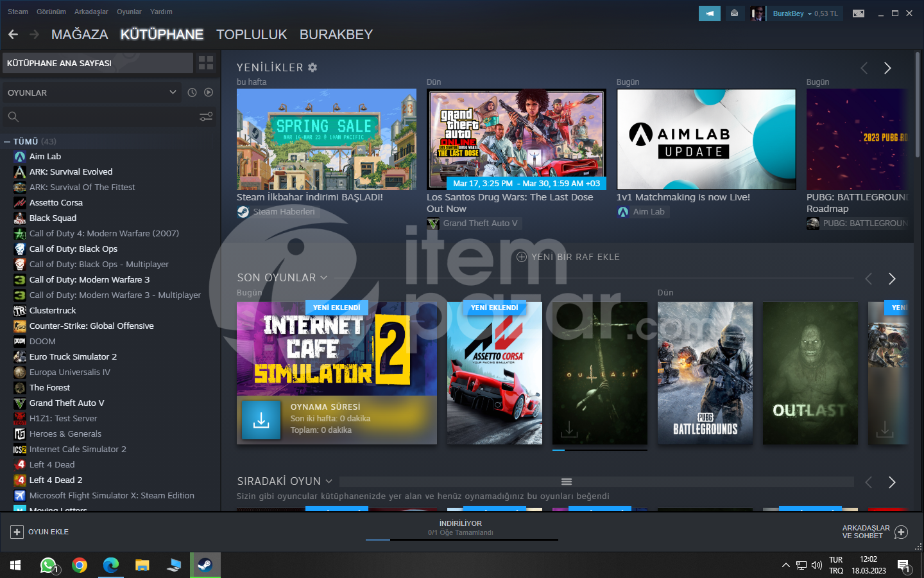Advance the Son Oyunlar shelf right
This screenshot has width=924, height=578.
(891, 279)
